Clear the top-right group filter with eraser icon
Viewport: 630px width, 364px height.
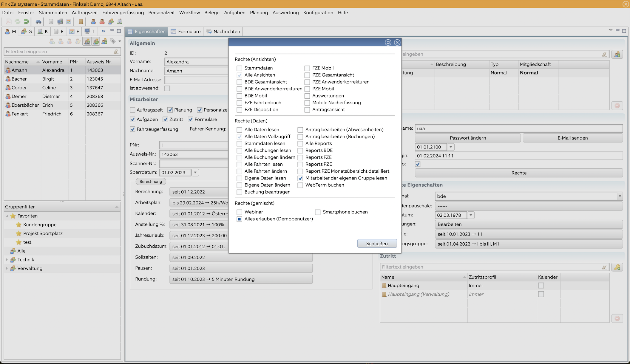coord(604,54)
